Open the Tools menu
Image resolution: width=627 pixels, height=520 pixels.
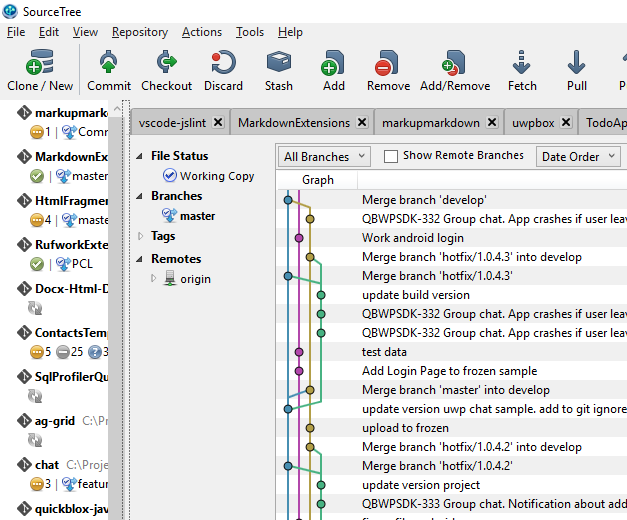[x=250, y=32]
